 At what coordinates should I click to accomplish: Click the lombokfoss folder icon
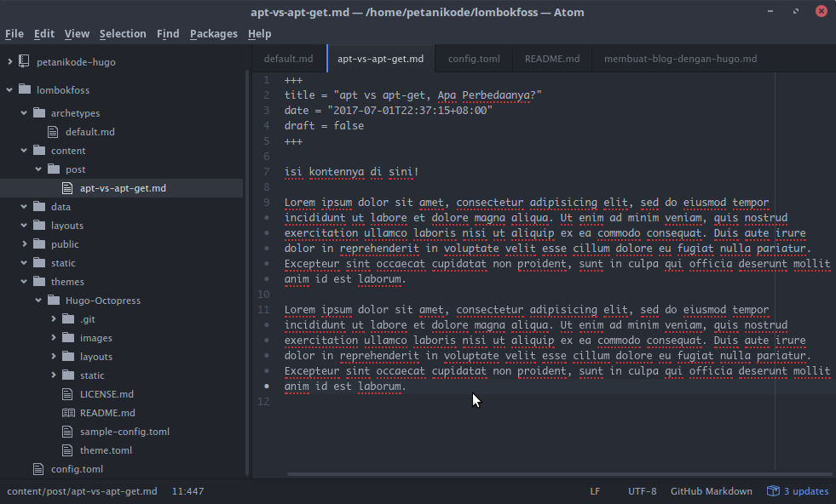pos(24,89)
